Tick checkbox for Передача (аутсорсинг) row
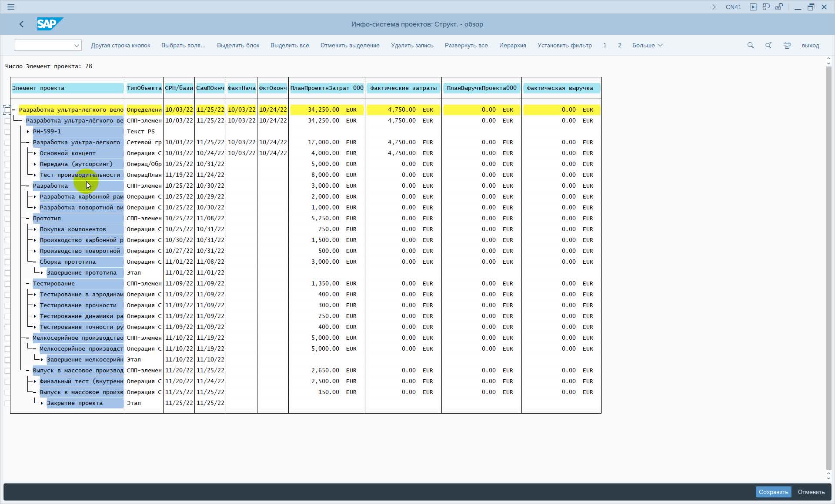The width and height of the screenshot is (835, 504). tap(7, 164)
